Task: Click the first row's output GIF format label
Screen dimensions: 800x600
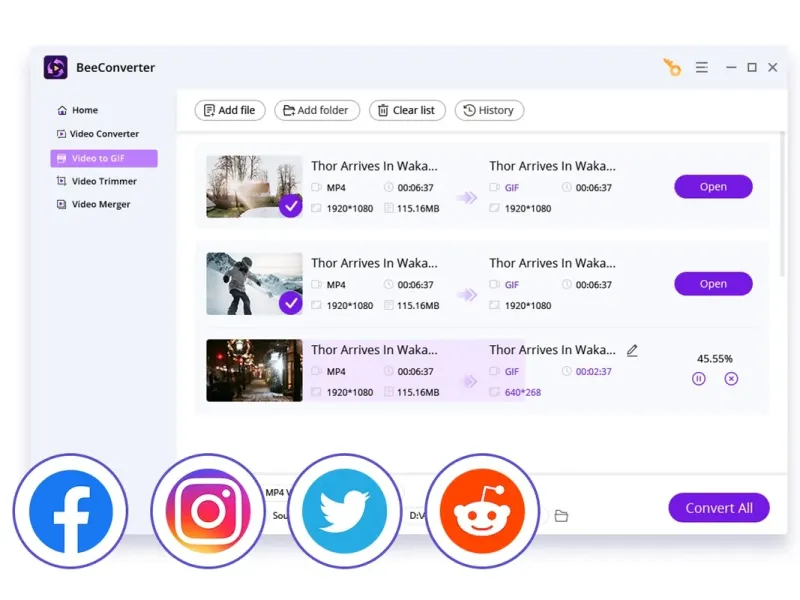Action: 512,188
